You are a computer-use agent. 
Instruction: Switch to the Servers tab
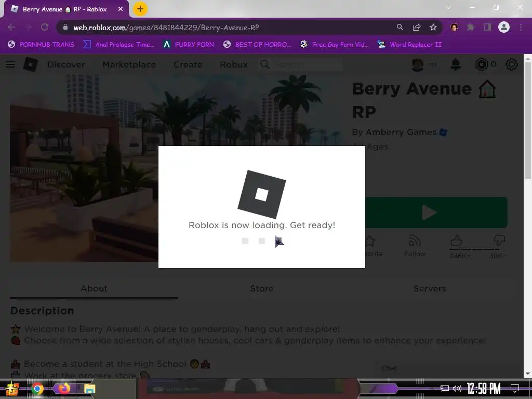pos(430,289)
